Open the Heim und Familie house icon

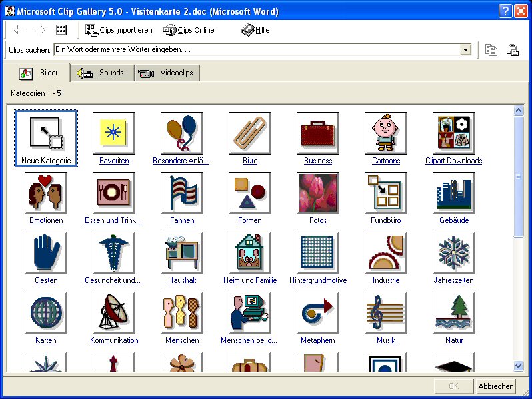[250, 253]
